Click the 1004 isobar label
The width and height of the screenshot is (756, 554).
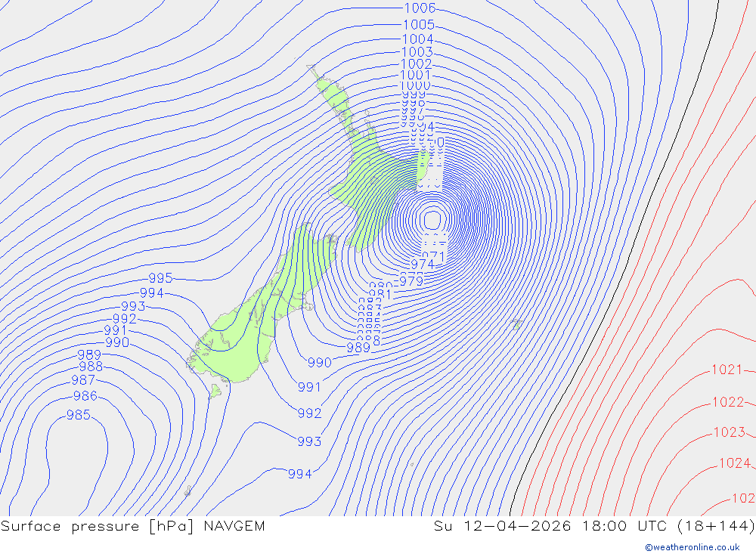[x=417, y=39]
